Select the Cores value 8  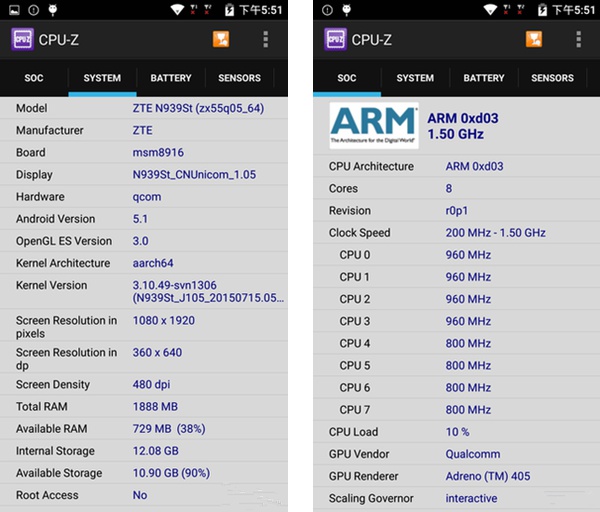tap(448, 189)
